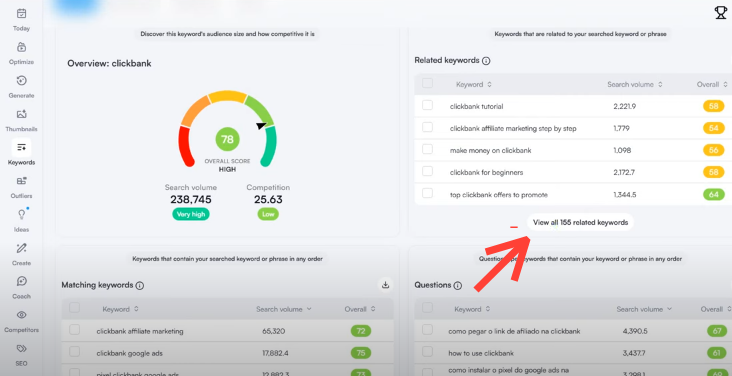Select all Questions header checkbox
The image size is (732, 376).
427,308
